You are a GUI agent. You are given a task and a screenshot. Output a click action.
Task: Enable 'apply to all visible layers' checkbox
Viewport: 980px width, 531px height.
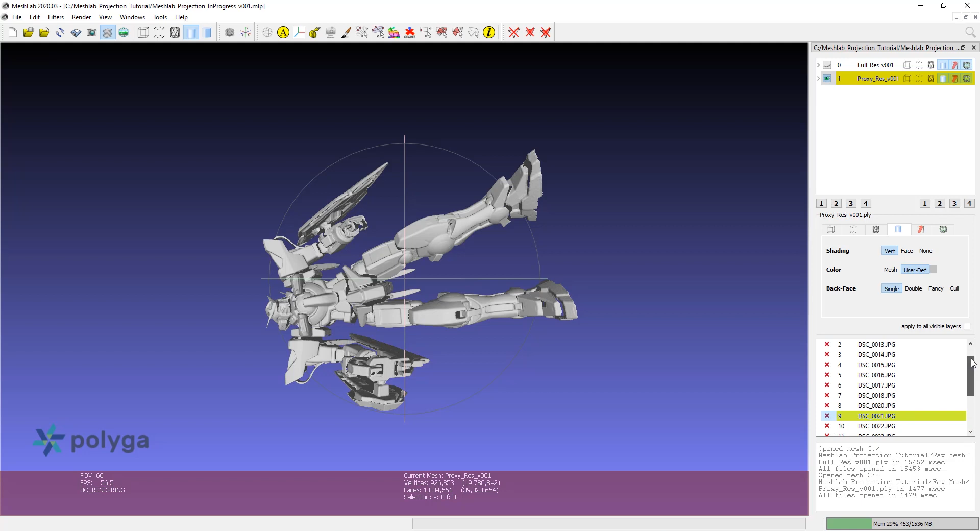(967, 326)
